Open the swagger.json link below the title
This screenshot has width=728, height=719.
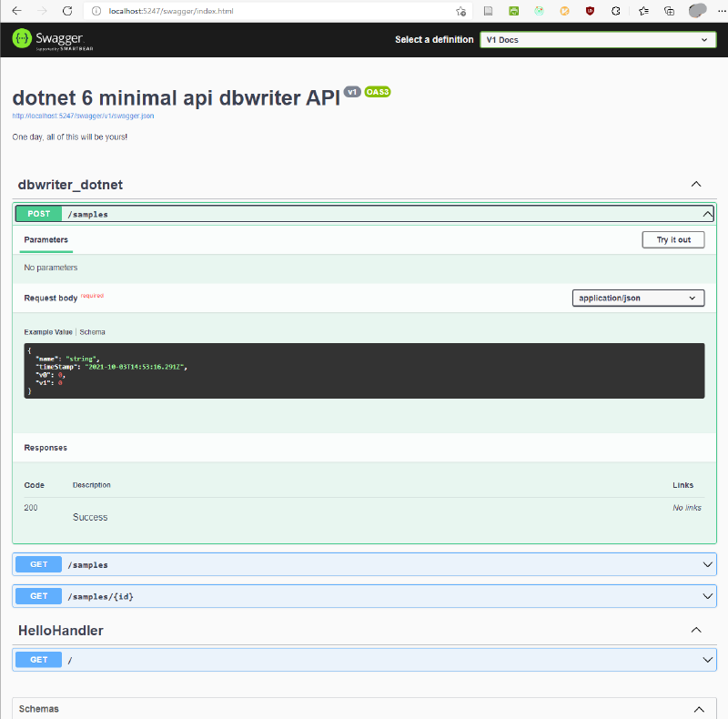(x=82, y=116)
